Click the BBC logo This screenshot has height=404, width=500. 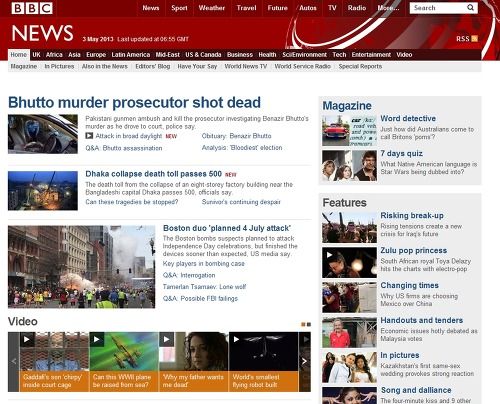coord(32,8)
